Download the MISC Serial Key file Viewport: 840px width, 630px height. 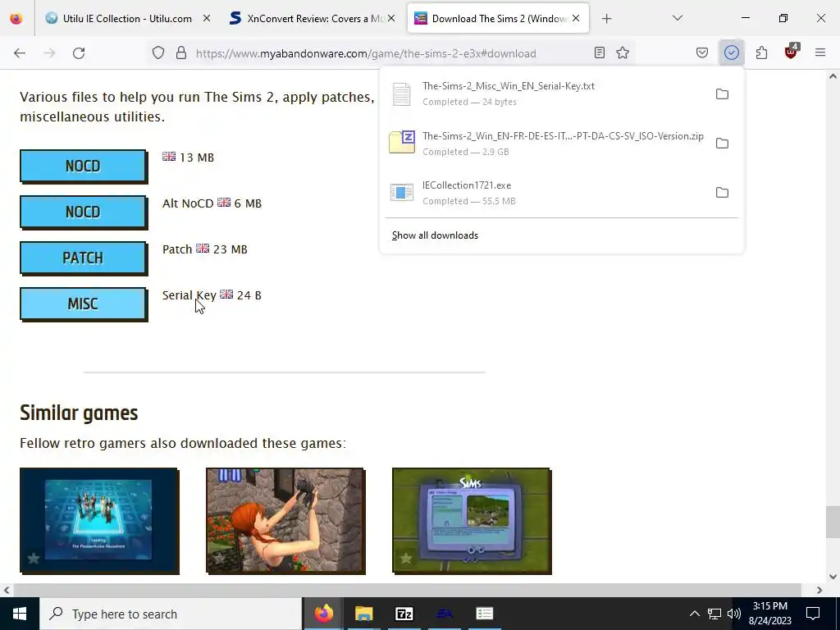83,304
